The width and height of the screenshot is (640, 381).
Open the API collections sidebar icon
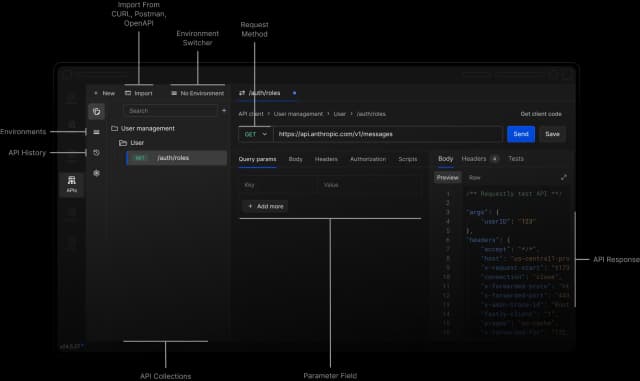coord(96,111)
